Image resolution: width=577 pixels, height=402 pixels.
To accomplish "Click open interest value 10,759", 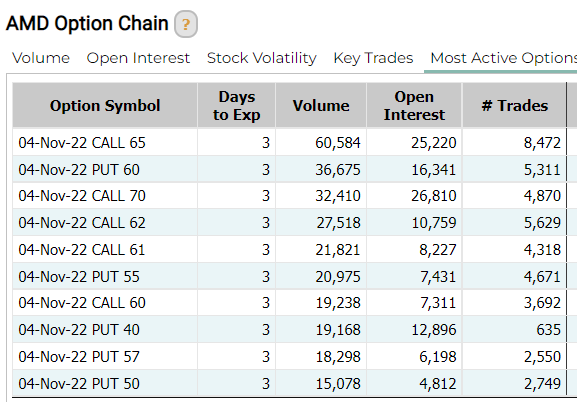I will [434, 223].
